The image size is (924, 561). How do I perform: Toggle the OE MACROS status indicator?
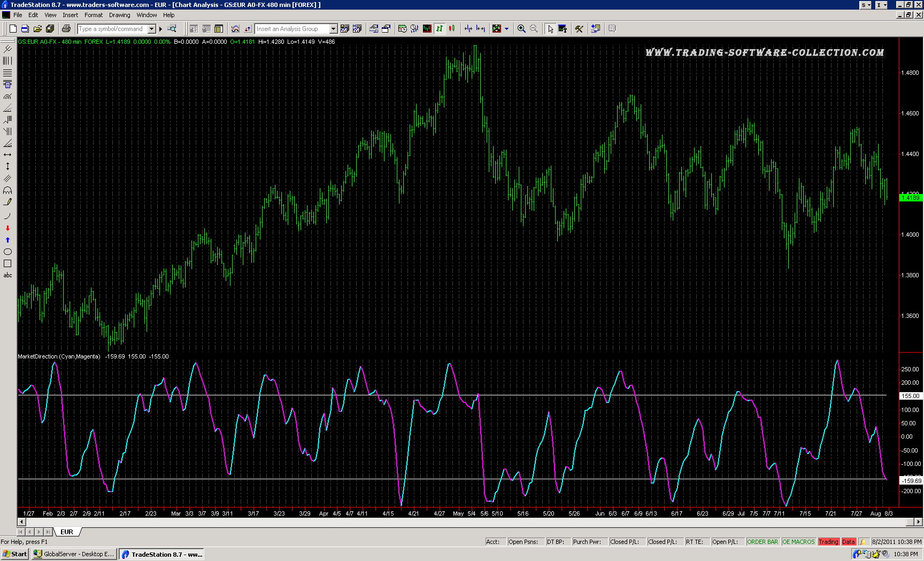(798, 542)
